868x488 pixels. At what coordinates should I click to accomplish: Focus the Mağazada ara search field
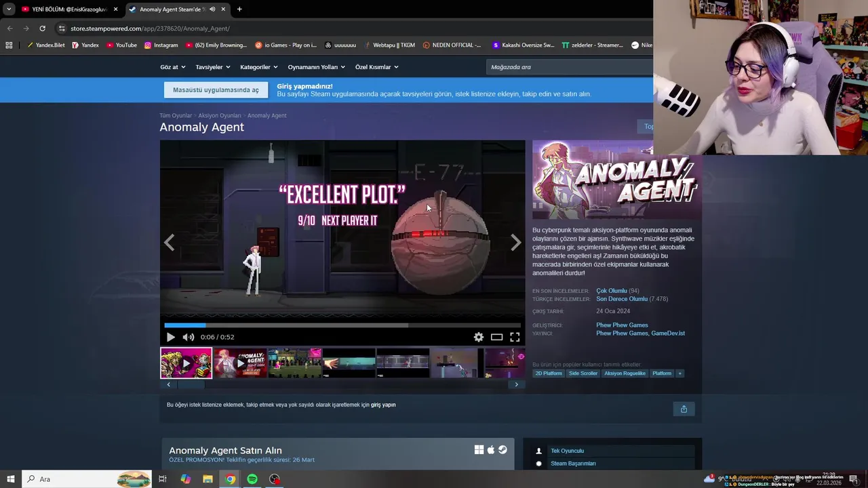coord(570,67)
